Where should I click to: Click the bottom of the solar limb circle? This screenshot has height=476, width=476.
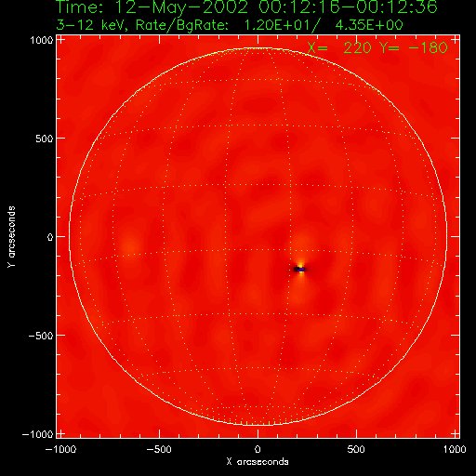pos(258,425)
